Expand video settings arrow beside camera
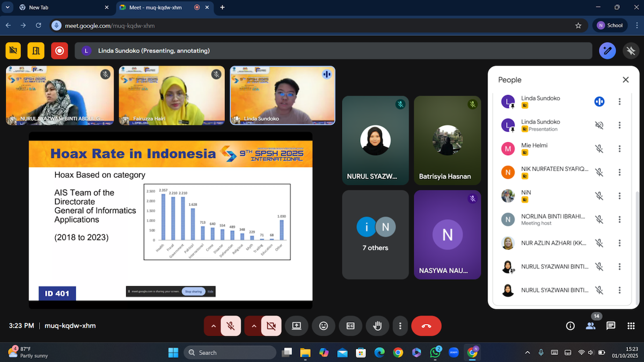644x362 pixels. coord(254,325)
